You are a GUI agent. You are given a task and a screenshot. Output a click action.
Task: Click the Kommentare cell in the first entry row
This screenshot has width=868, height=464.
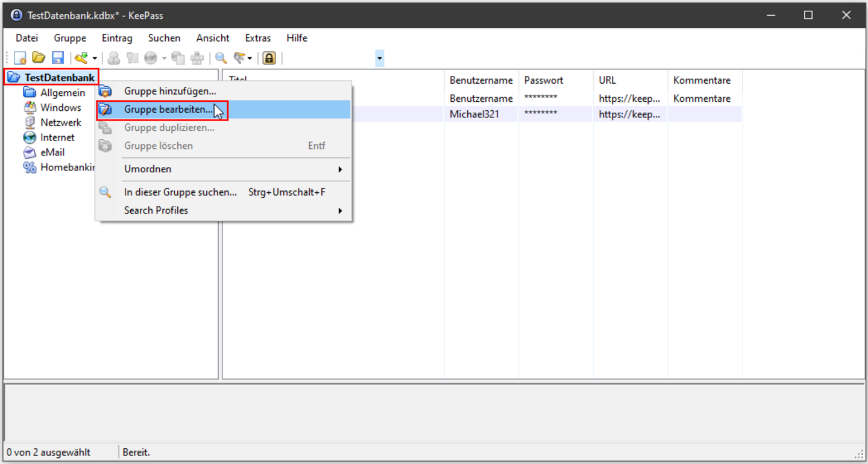click(x=702, y=98)
